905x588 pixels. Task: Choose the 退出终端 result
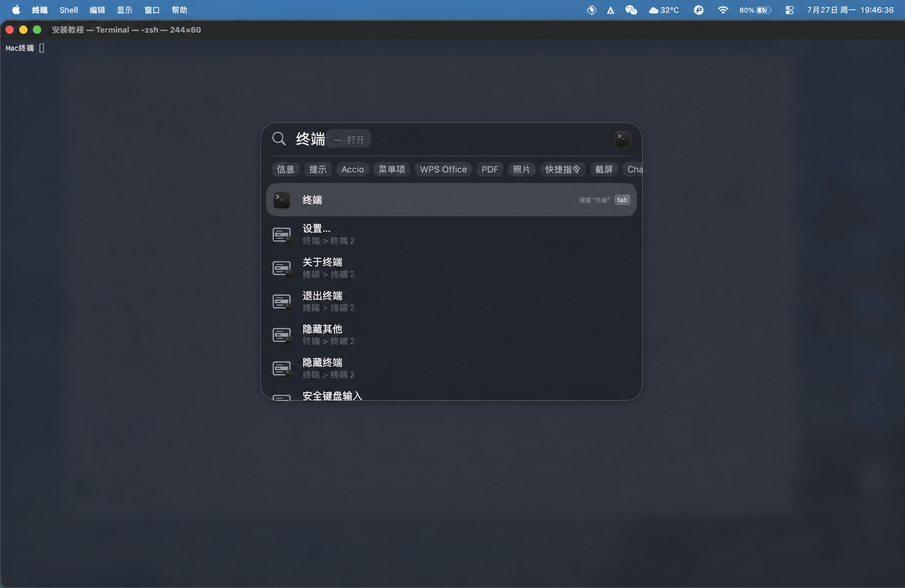[451, 301]
